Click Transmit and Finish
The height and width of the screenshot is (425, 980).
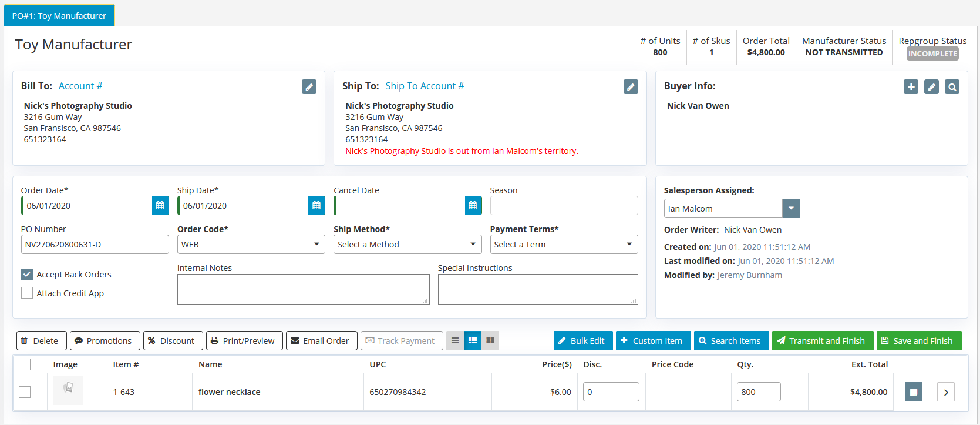tap(823, 341)
